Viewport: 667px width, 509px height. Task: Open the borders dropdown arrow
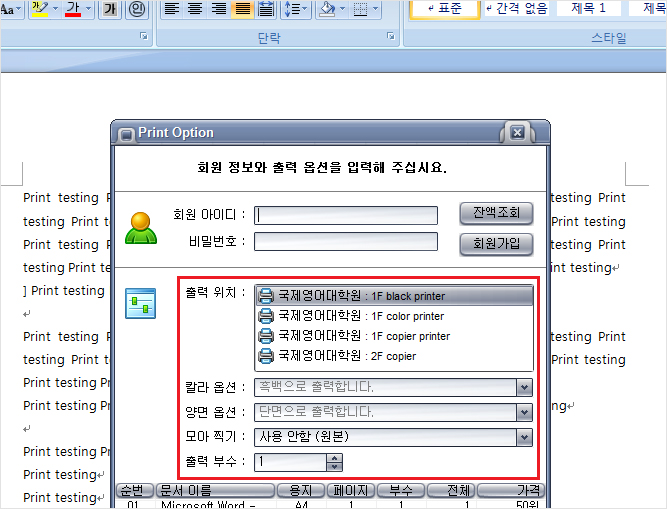(376, 9)
